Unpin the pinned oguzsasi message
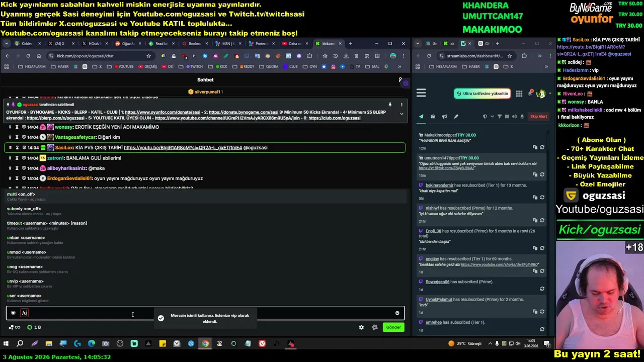 390,105
